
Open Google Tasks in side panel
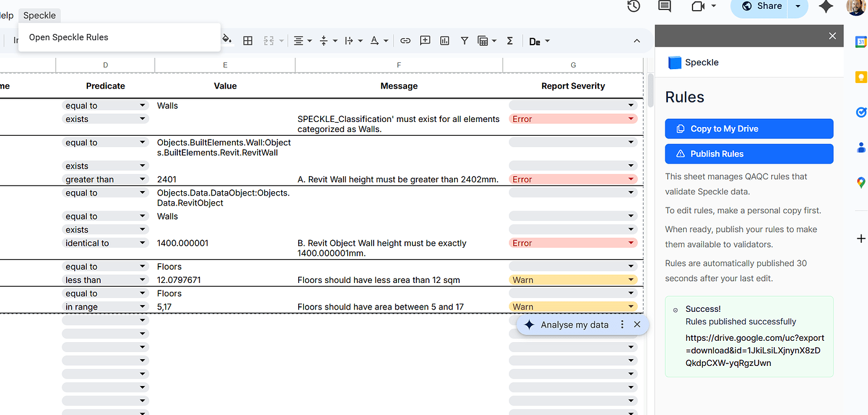point(860,112)
